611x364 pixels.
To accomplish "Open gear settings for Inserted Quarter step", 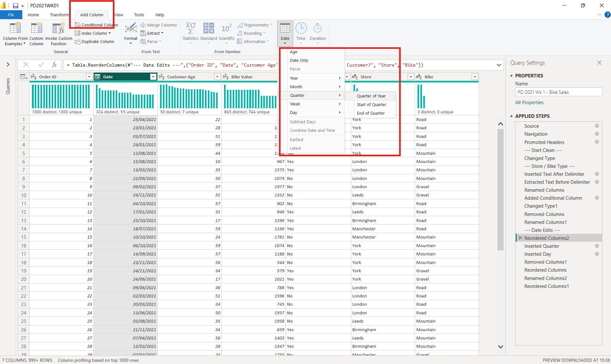I will (597, 246).
